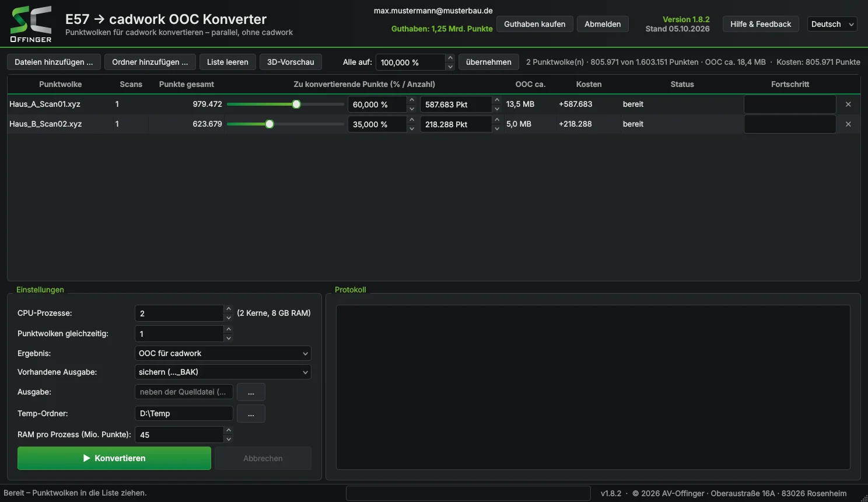Open Hilfe & Feedback
868x502 pixels.
761,24
